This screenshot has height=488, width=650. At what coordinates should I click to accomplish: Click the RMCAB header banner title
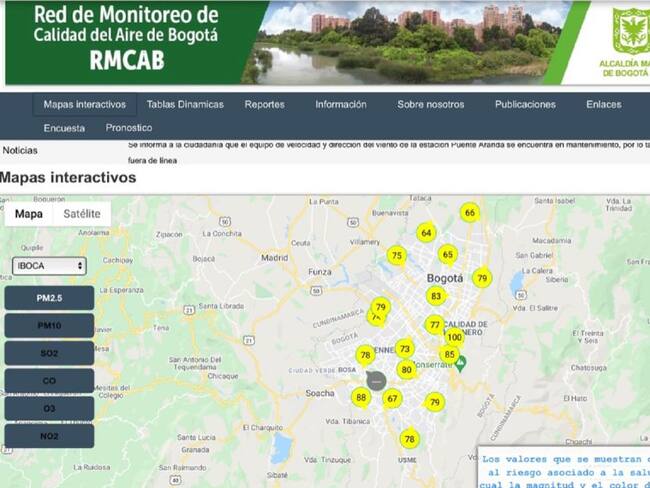click(x=126, y=38)
